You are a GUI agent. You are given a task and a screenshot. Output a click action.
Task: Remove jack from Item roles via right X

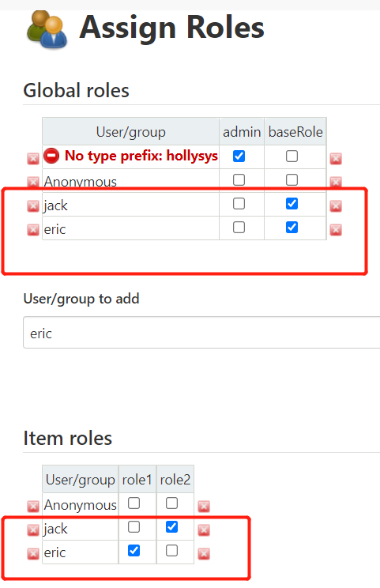click(x=204, y=530)
